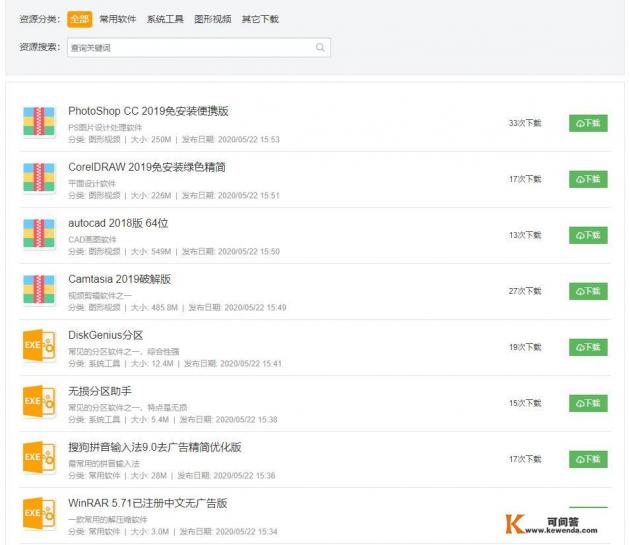The height and width of the screenshot is (545, 630).
Task: Click the 资源搜索 label
Action: (39, 47)
